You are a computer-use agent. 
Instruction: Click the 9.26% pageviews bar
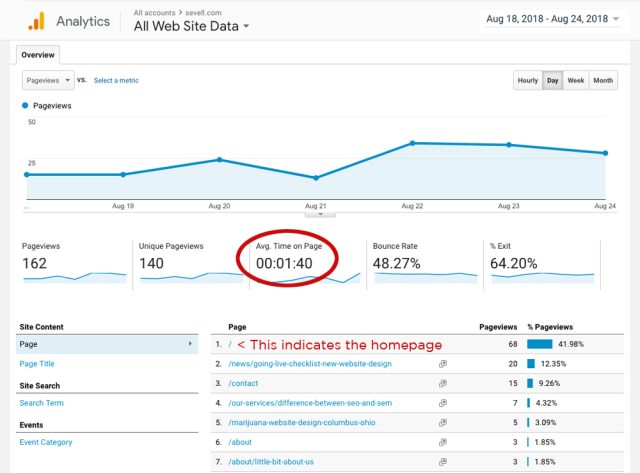coord(530,383)
